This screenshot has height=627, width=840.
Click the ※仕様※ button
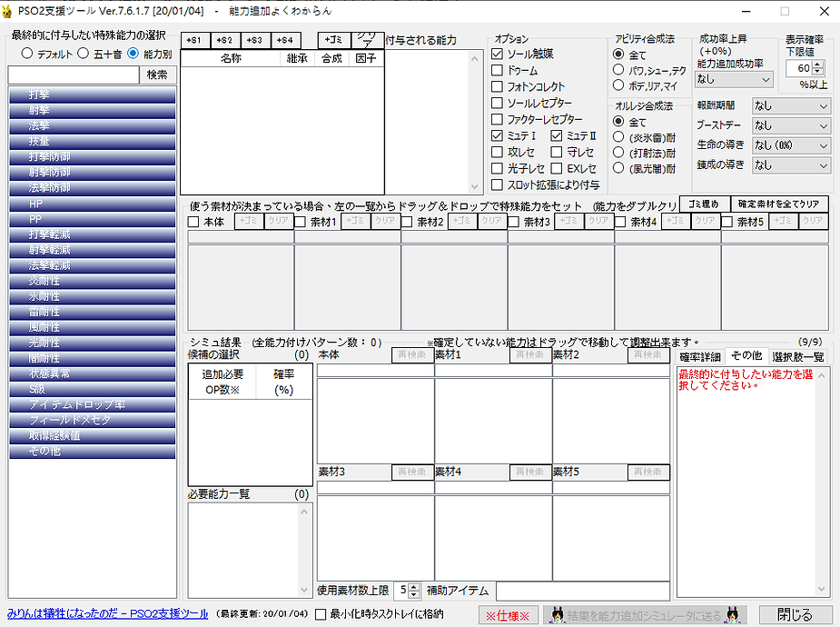[x=508, y=616]
